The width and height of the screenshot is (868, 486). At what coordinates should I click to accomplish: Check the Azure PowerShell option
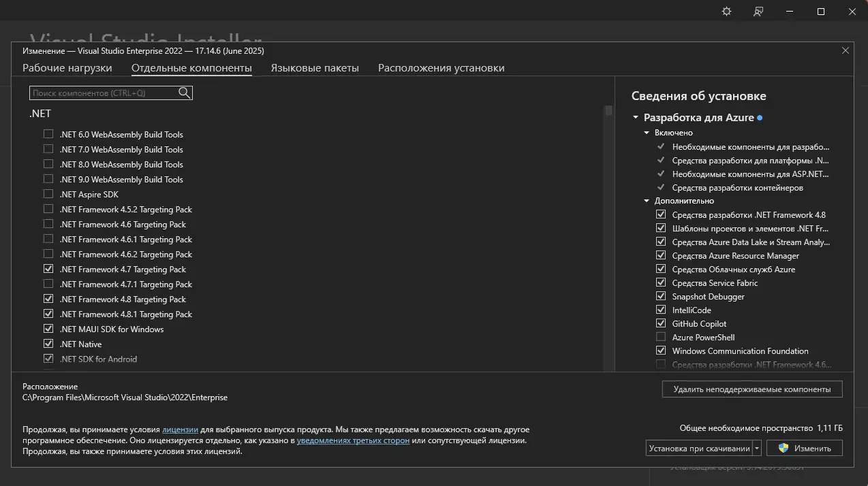661,337
